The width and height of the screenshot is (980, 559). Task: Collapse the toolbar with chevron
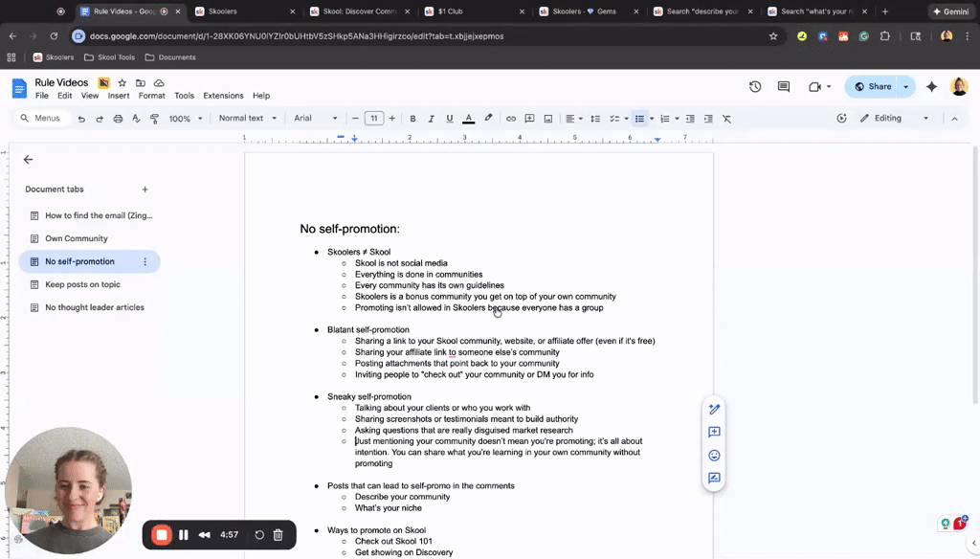954,118
